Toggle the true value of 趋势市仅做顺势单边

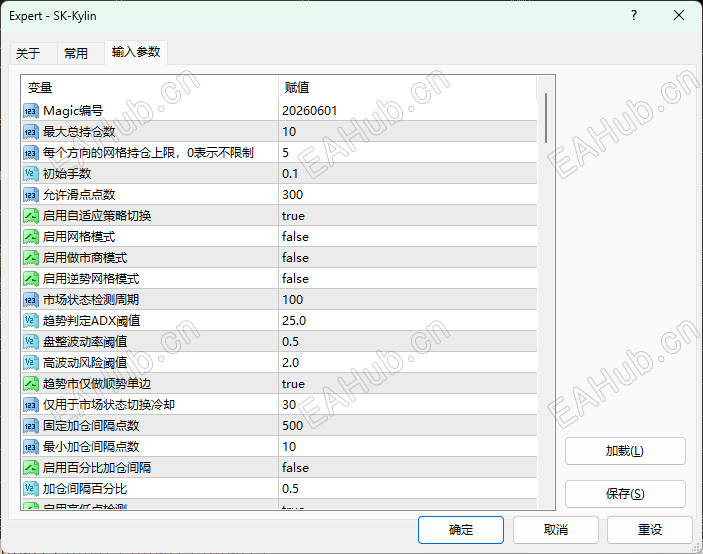pyautogui.click(x=293, y=384)
